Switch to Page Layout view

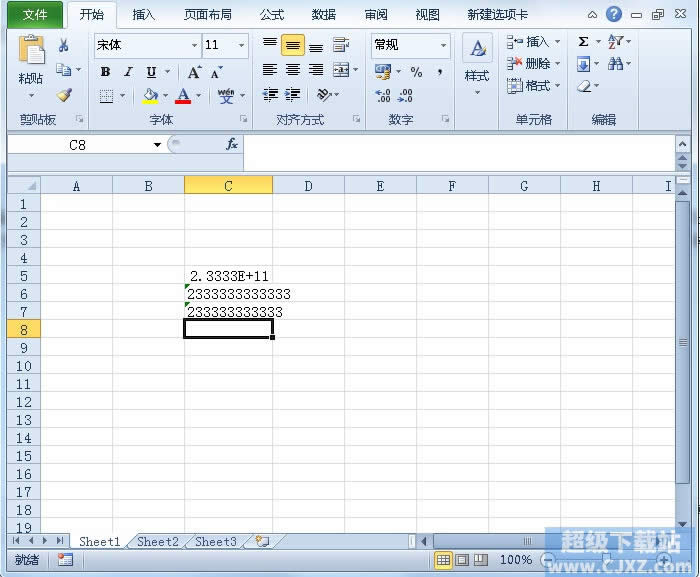(x=462, y=560)
